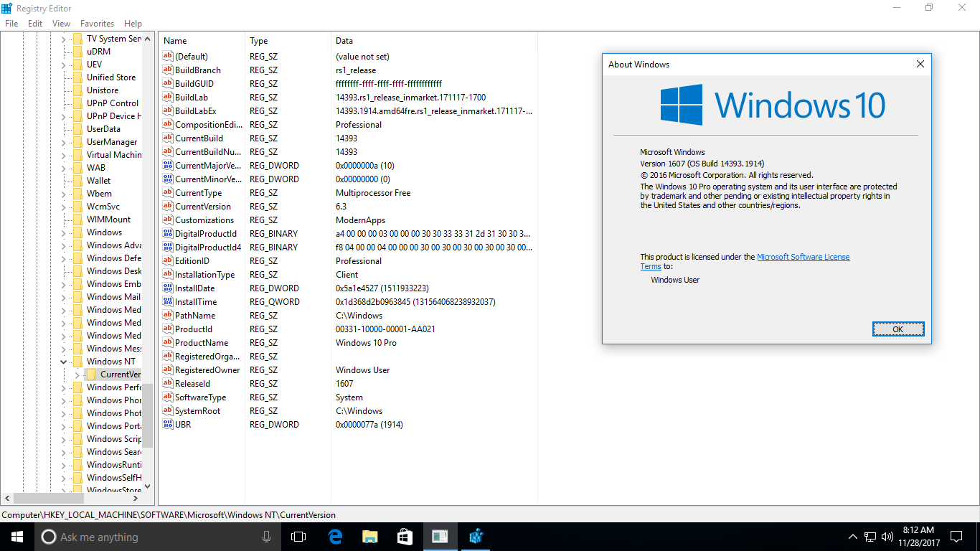Click the CurrentMinorVersionNumber DWORD icon
980x551 pixels.
(x=168, y=179)
